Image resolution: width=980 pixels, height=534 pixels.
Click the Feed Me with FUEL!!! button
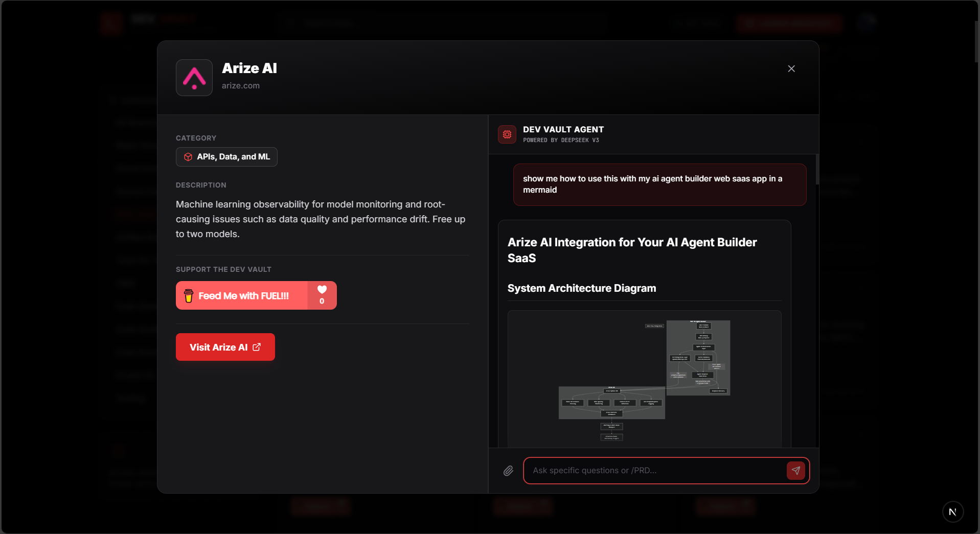click(x=244, y=295)
